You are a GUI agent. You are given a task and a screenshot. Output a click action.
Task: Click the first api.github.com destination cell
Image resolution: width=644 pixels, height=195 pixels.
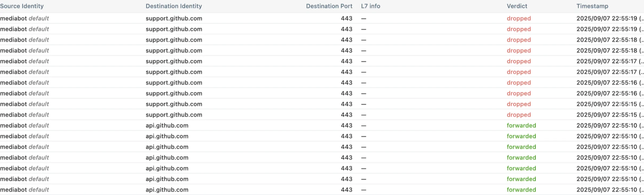[x=167, y=125]
